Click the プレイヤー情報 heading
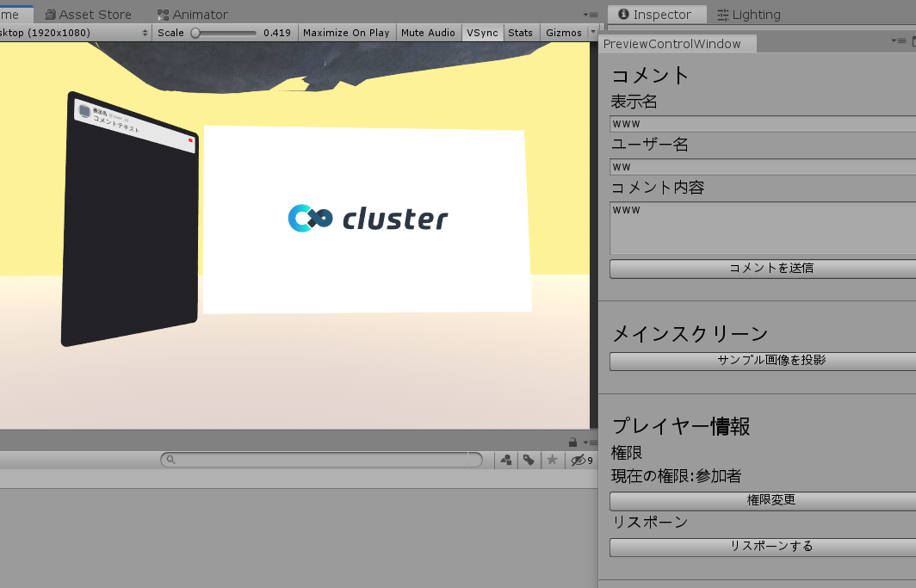The image size is (916, 588). (681, 427)
